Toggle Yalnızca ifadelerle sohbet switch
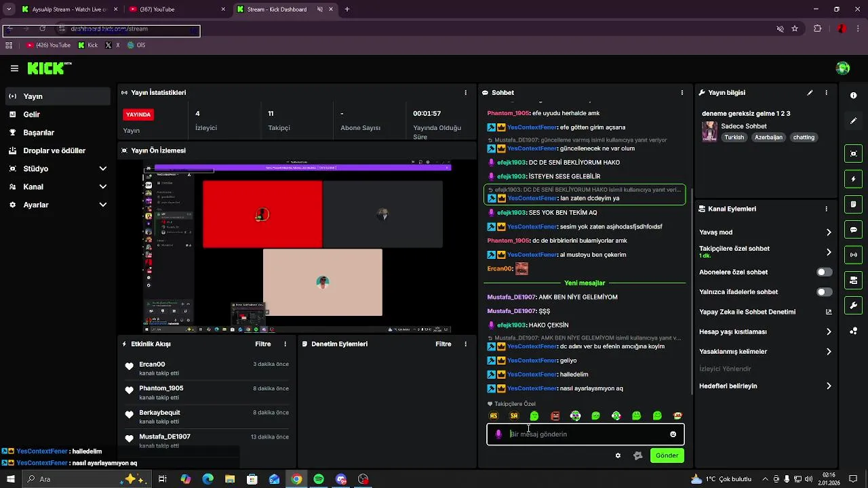This screenshot has width=868, height=488. (825, 292)
